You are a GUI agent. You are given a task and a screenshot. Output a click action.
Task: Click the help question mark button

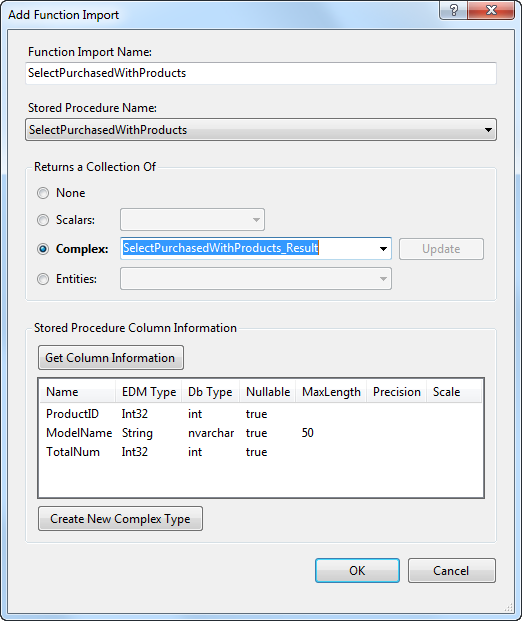[x=453, y=10]
